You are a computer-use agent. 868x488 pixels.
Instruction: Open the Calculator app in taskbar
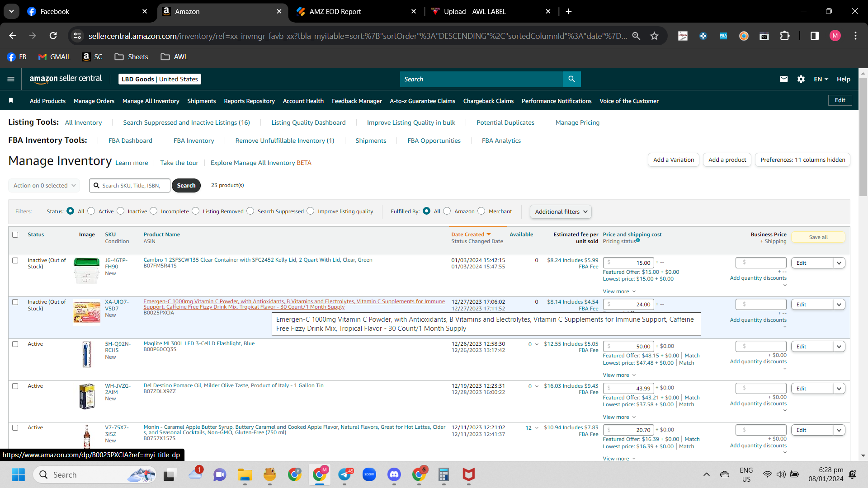[443, 474]
